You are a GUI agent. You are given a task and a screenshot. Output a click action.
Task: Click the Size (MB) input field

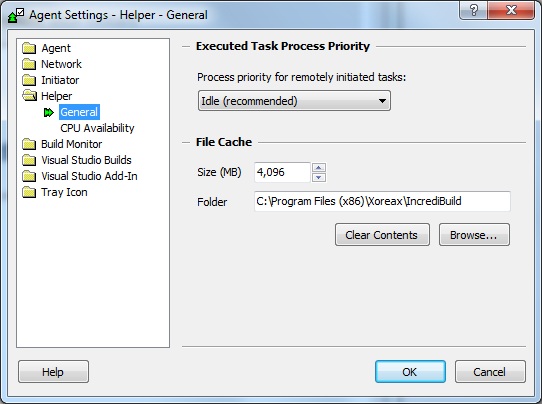pyautogui.click(x=282, y=172)
